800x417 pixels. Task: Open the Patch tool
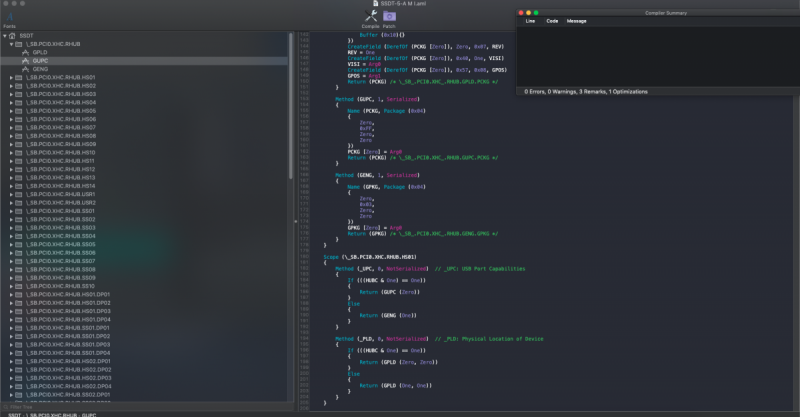pos(389,16)
